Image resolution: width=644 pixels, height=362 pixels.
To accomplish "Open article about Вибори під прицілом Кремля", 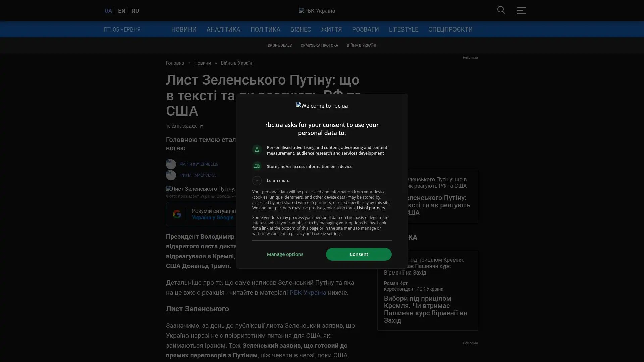I will pyautogui.click(x=425, y=309).
